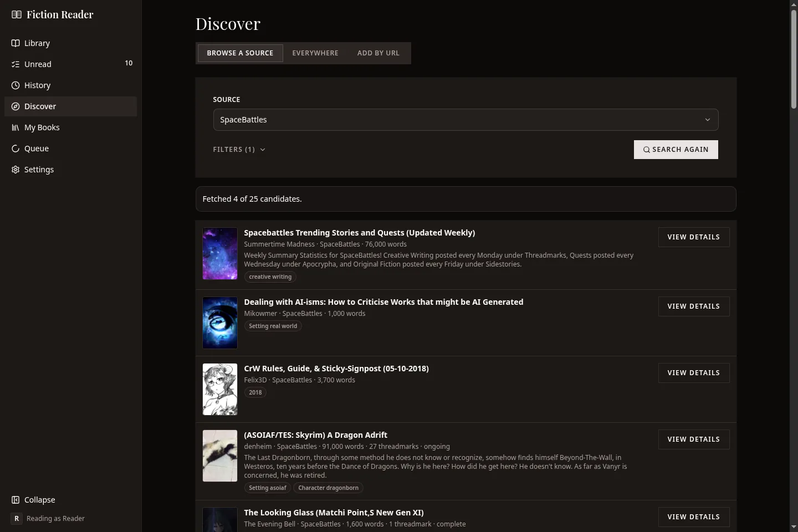Click the '2018' tag
The image size is (798, 532).
pyautogui.click(x=255, y=393)
